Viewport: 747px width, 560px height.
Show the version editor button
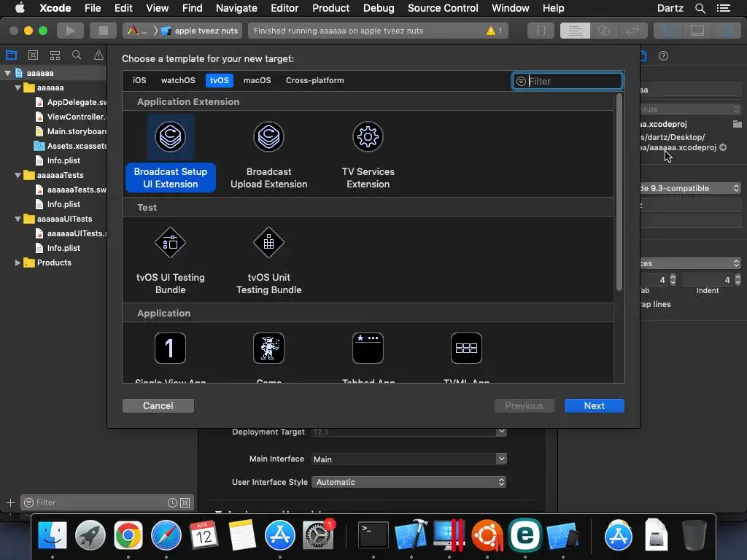pyautogui.click(x=632, y=31)
